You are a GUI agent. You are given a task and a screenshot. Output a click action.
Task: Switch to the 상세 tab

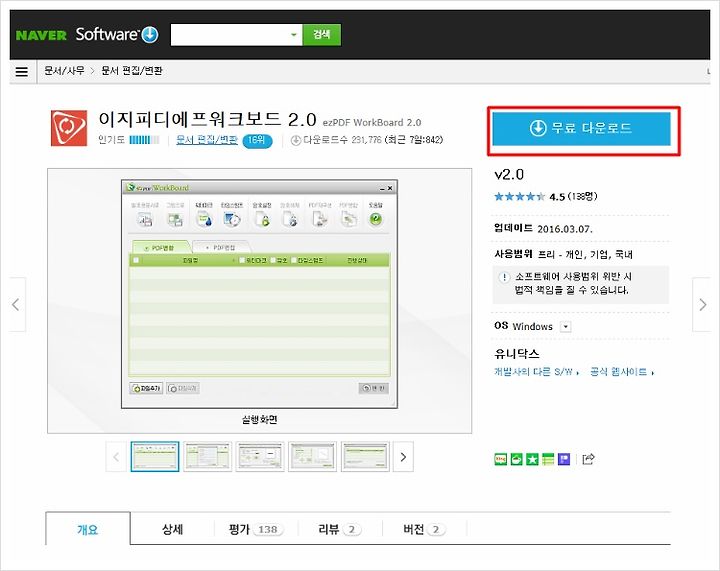(x=172, y=529)
